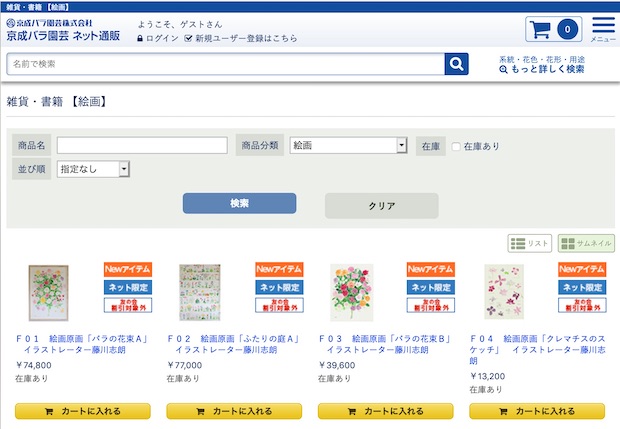Click ようこそ、ゲストさん greeting
The width and height of the screenshot is (620, 429).
point(180,25)
